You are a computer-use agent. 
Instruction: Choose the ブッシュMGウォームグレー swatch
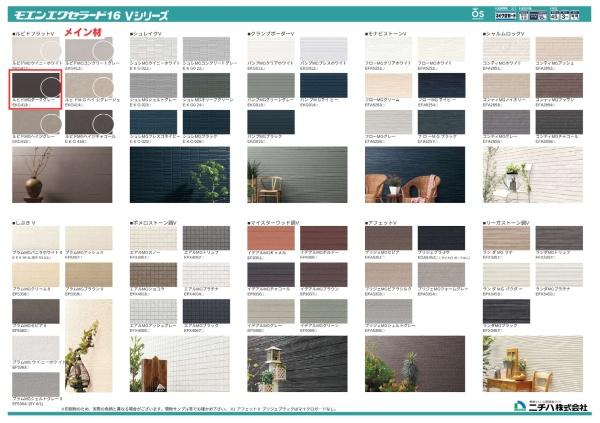click(x=442, y=274)
